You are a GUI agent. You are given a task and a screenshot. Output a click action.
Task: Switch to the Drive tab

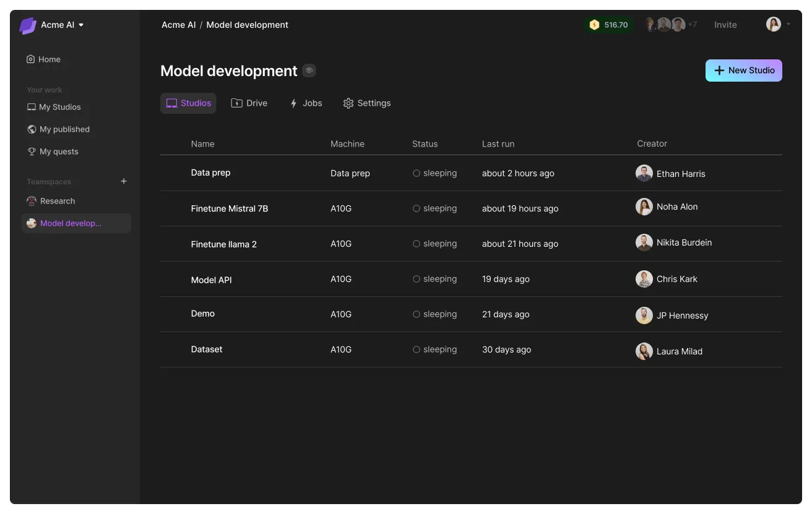pyautogui.click(x=249, y=103)
